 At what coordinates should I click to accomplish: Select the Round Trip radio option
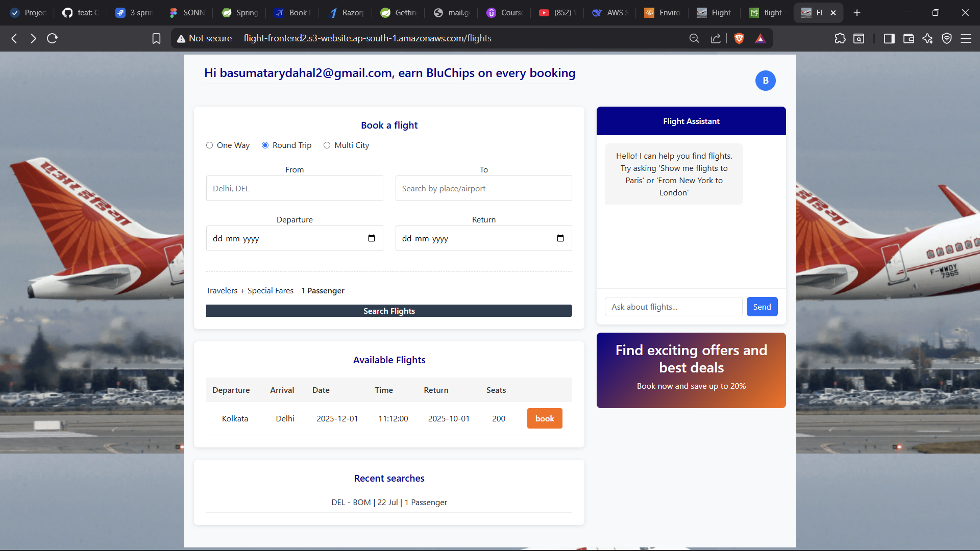(x=265, y=145)
